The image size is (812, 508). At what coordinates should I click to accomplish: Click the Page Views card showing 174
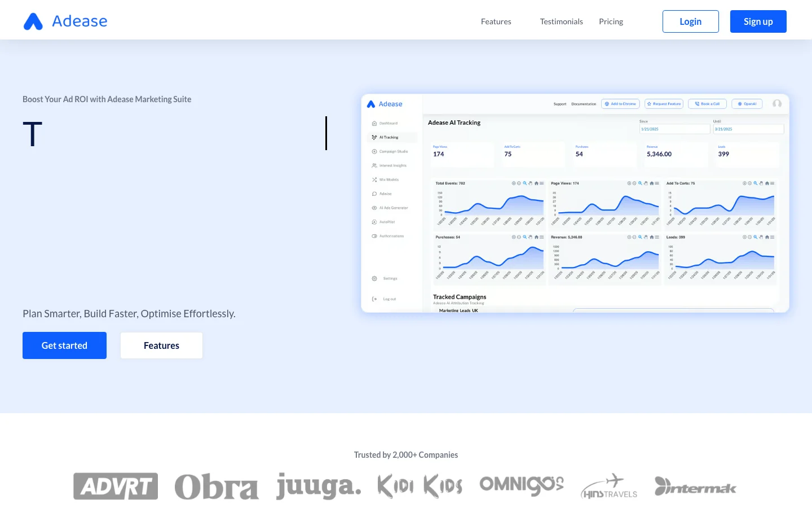[461, 155]
